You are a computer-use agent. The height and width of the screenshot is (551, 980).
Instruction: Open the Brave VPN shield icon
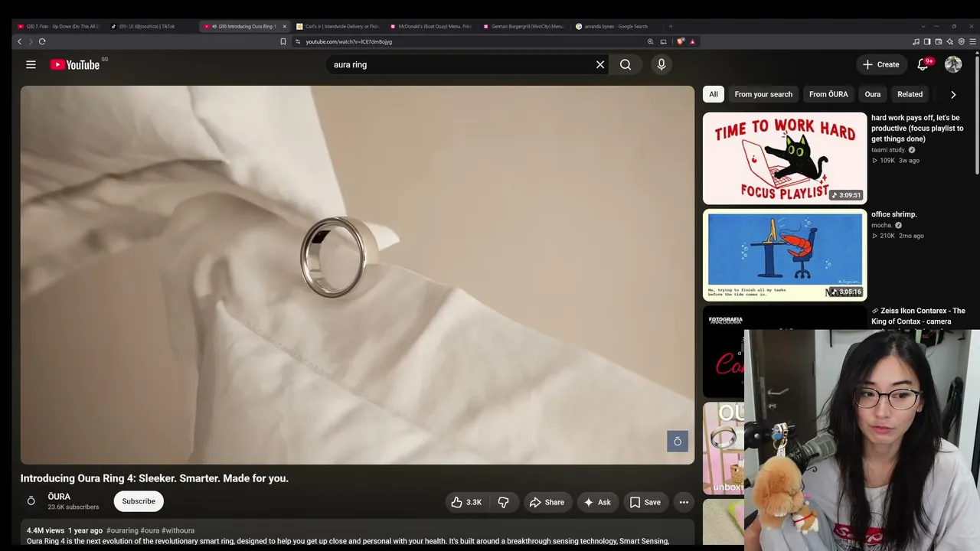tap(961, 41)
